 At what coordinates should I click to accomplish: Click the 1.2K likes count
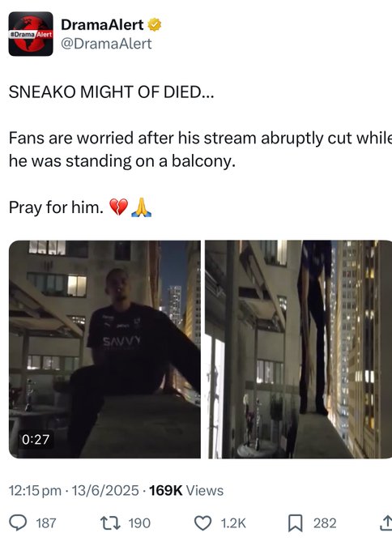point(233,523)
